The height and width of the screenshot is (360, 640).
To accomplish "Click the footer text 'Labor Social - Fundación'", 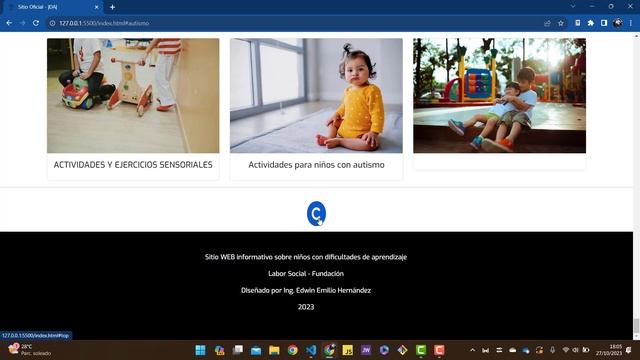I will (x=306, y=273).
